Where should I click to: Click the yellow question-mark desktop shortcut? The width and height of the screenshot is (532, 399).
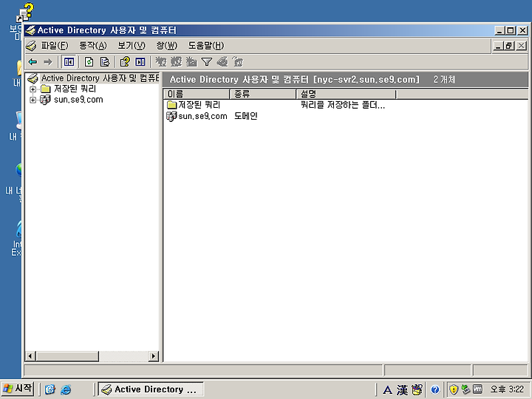(25, 13)
